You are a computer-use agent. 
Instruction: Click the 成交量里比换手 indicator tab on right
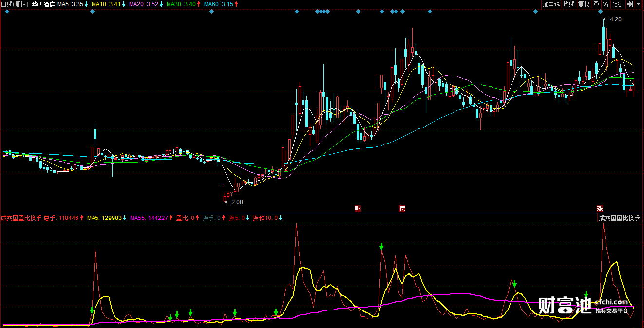[620, 219]
